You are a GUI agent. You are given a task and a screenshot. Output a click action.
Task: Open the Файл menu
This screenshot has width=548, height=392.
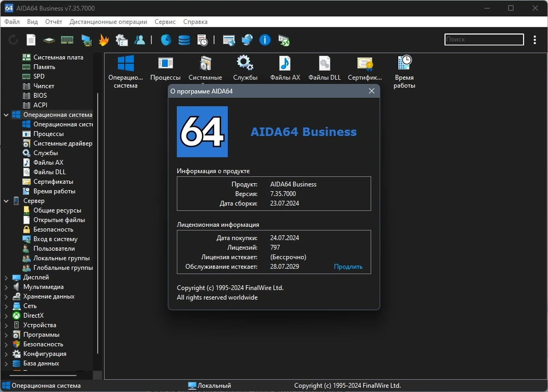click(12, 22)
